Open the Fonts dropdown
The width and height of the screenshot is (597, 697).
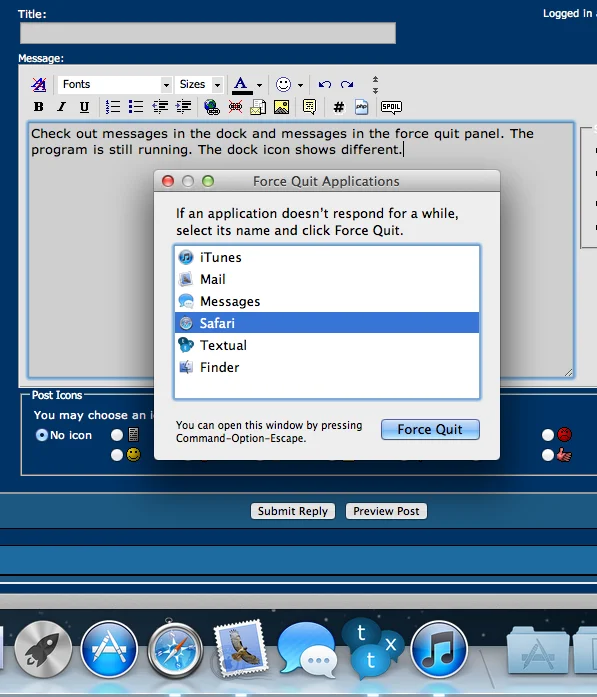coord(115,84)
